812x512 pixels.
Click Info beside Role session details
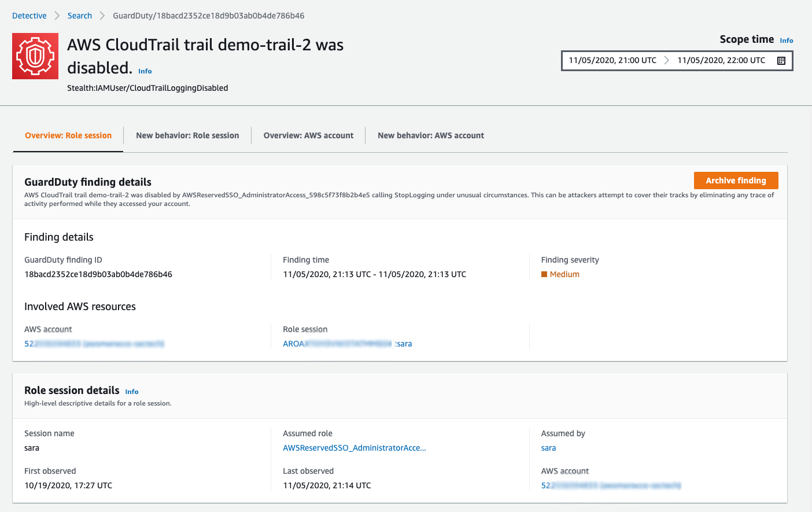point(132,392)
